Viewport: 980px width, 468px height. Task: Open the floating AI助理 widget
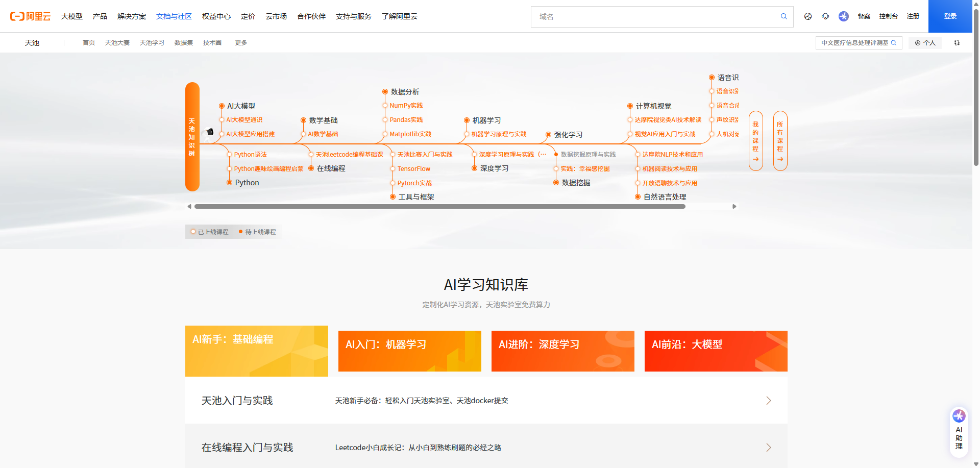[959, 431]
